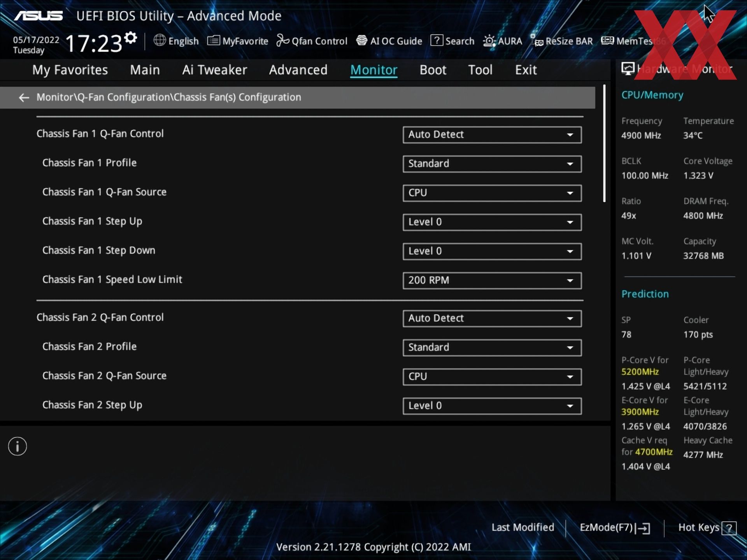Screen dimensions: 747x560
Task: Click the Prediction section heading
Action: [645, 294]
